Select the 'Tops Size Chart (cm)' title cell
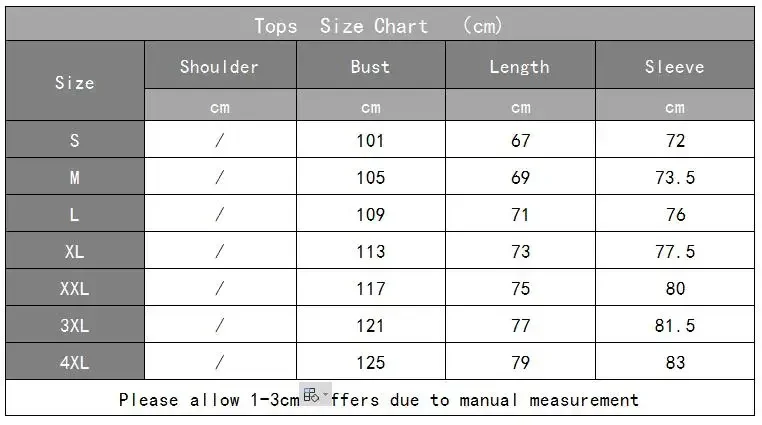This screenshot has height=425, width=762. (380, 25)
